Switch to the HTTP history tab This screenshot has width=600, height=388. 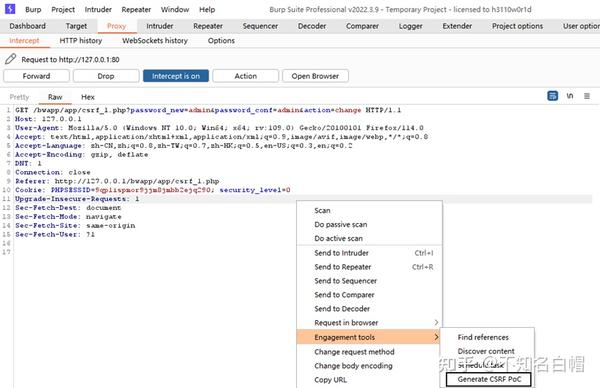[x=81, y=41]
